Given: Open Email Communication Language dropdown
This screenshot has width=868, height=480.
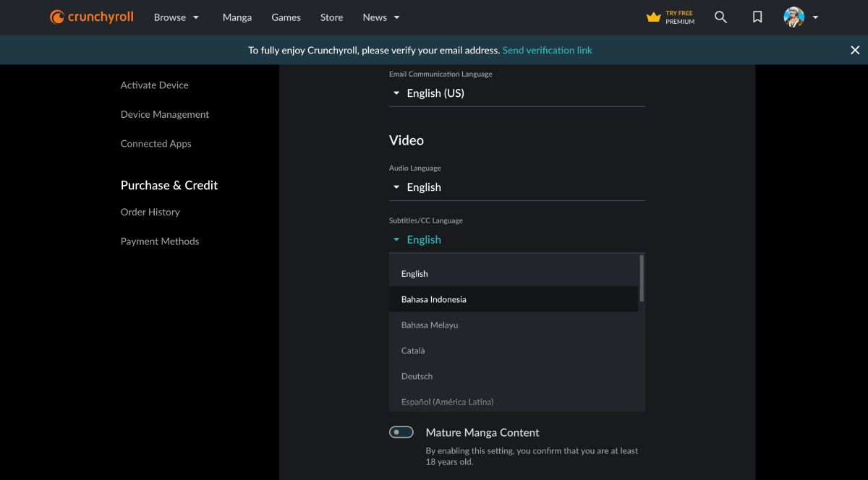Looking at the screenshot, I should [516, 93].
